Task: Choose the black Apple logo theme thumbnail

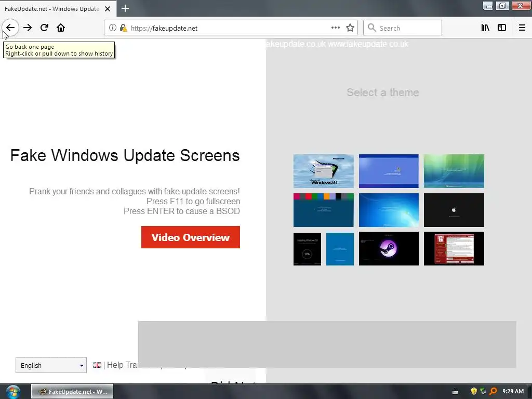Action: click(x=454, y=210)
